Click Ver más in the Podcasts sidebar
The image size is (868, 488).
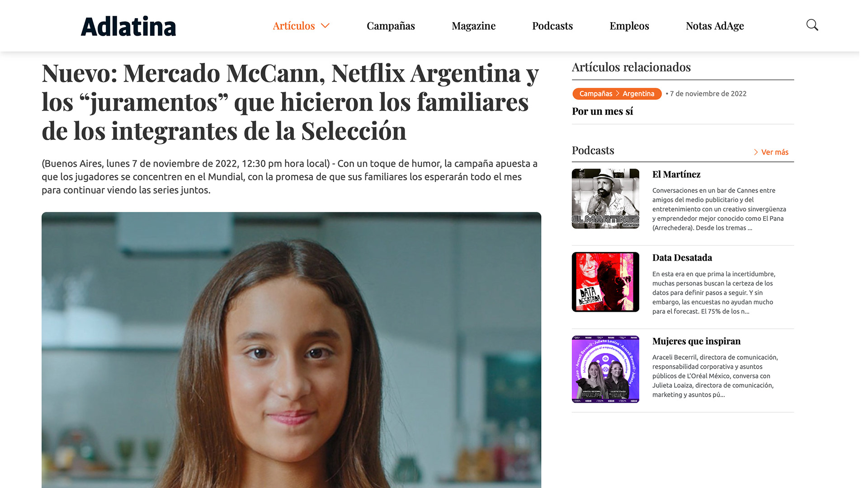[x=774, y=152]
